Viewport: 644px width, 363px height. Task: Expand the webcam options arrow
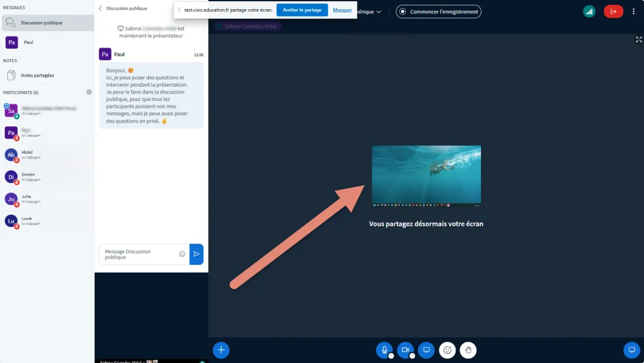point(412,356)
